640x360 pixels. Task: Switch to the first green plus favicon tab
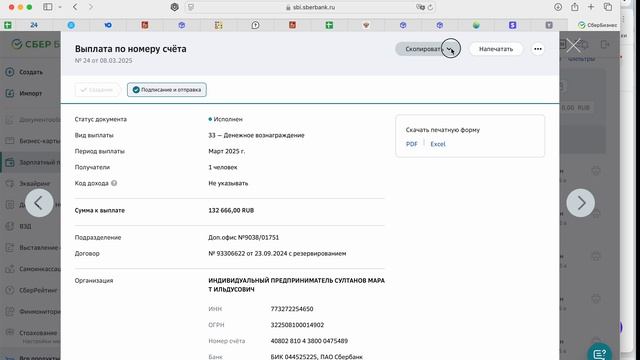pyautogui.click(x=8, y=25)
